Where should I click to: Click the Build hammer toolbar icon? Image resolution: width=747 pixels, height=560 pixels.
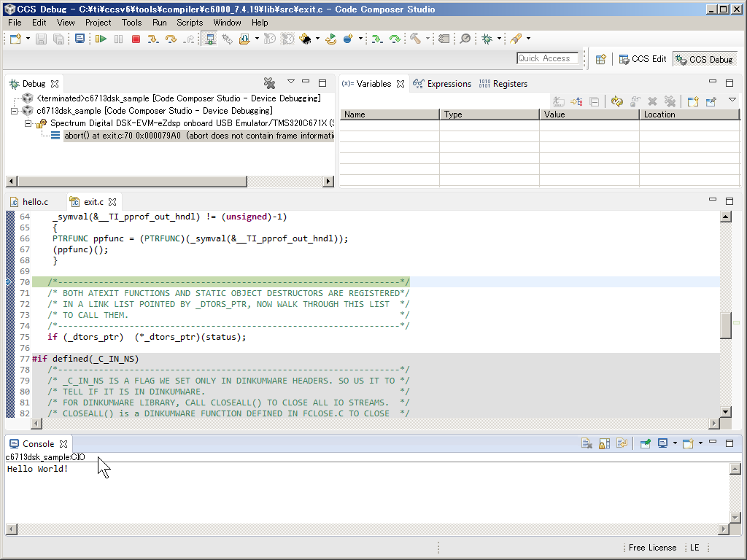click(416, 39)
